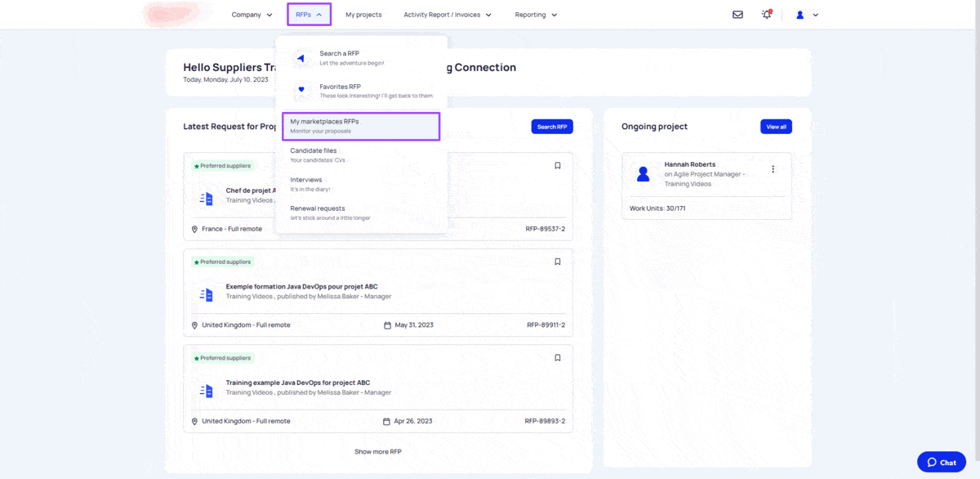
Task: Click Show more RFP link
Action: 377,452
